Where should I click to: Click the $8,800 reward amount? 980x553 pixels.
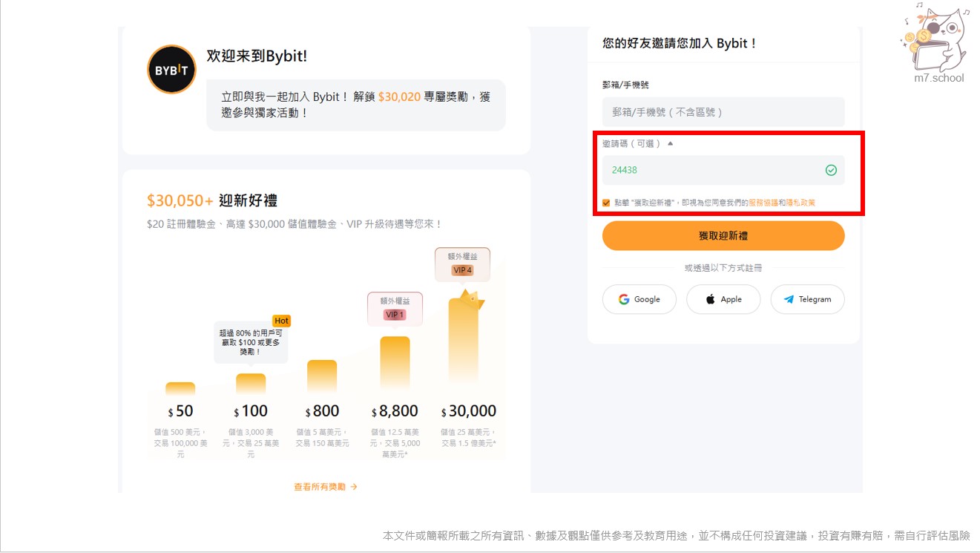[394, 411]
